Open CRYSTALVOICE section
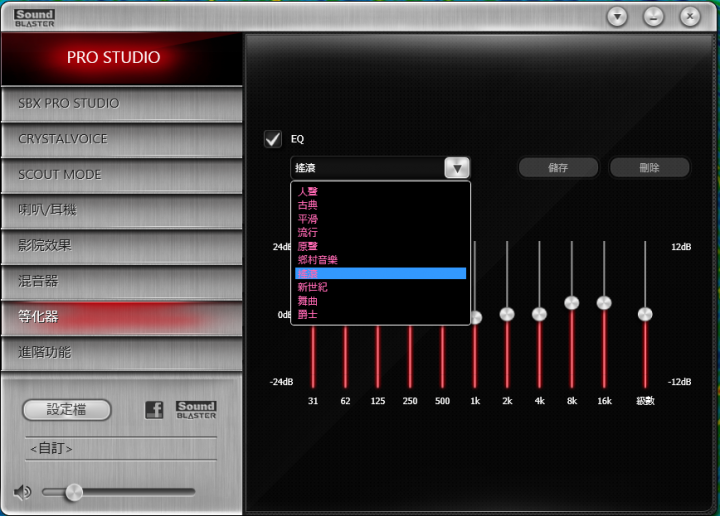 click(122, 139)
